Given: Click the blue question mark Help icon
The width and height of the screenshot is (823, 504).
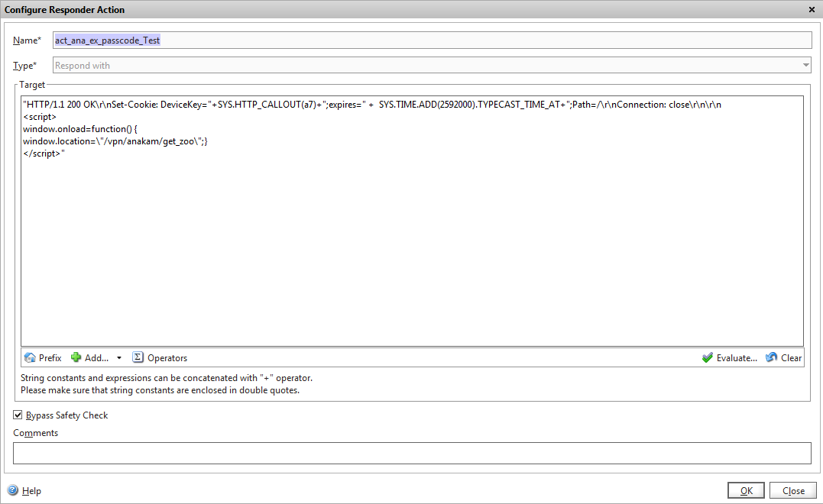Looking at the screenshot, I should click(x=13, y=490).
